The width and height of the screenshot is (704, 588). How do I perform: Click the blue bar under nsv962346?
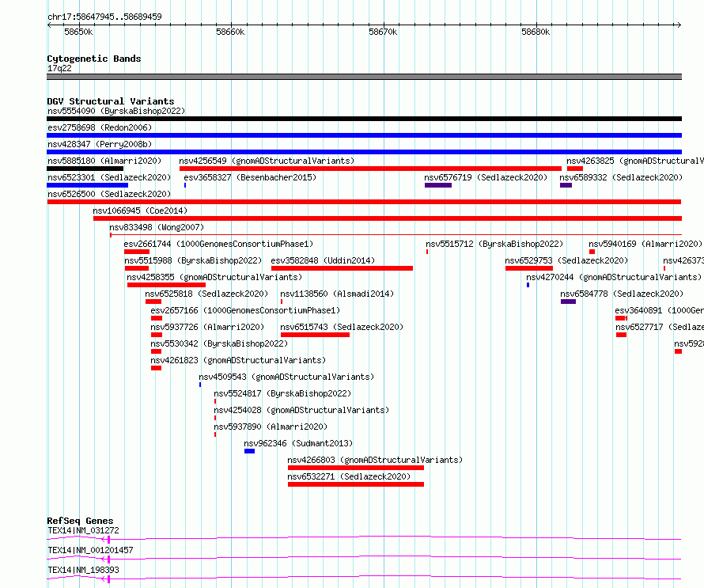pos(250,451)
